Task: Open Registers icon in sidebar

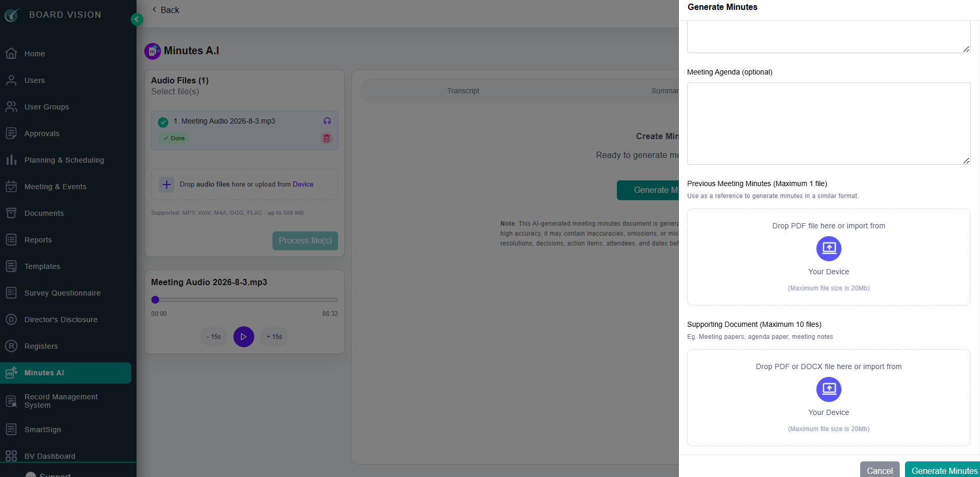Action: click(x=11, y=346)
